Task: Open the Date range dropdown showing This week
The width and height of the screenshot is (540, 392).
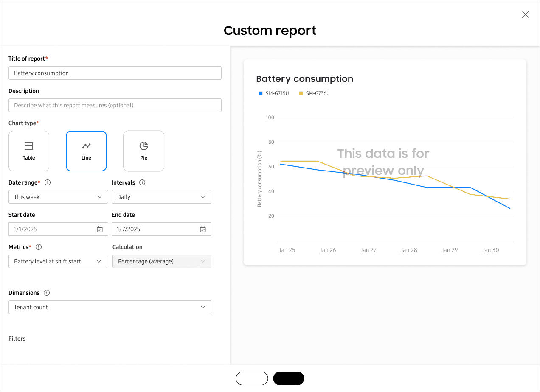Action: 58,197
